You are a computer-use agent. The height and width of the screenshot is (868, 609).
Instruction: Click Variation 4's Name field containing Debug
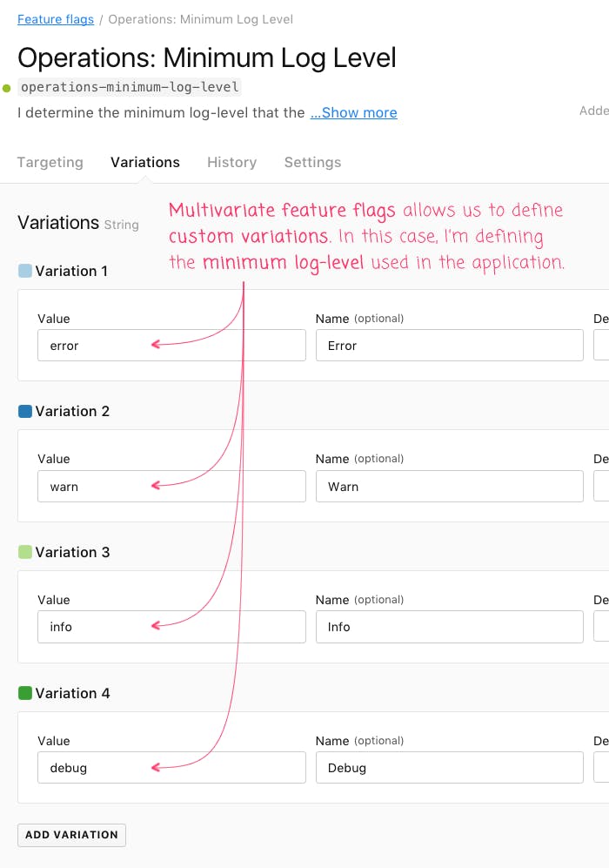(449, 767)
